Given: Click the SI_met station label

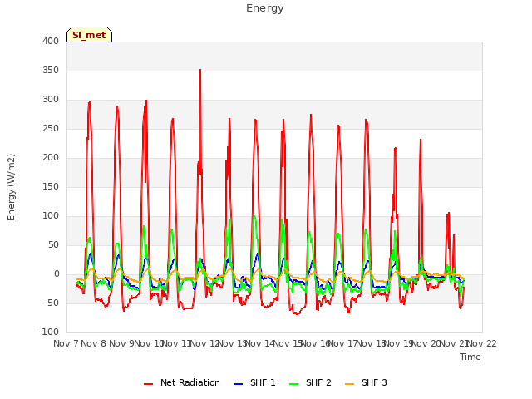Looking at the screenshot, I should tap(89, 35).
